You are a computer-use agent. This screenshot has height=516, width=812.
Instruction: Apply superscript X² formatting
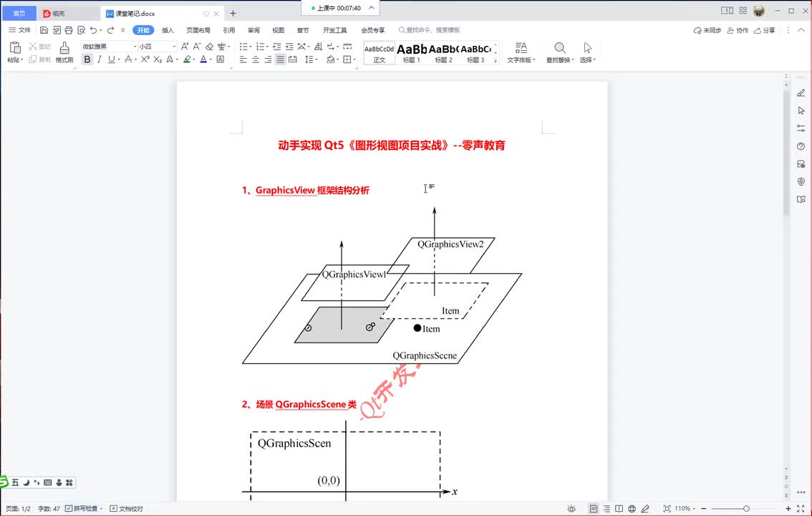[x=145, y=59]
